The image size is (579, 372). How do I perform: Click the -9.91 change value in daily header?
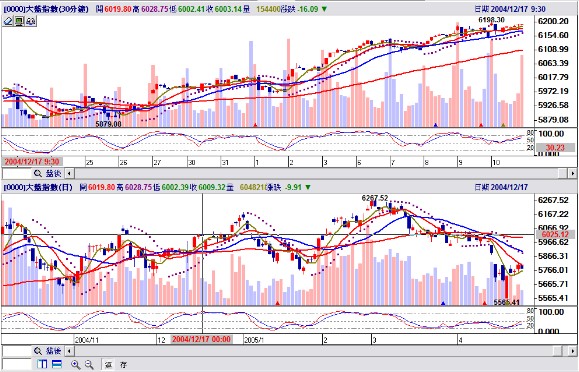coord(293,187)
